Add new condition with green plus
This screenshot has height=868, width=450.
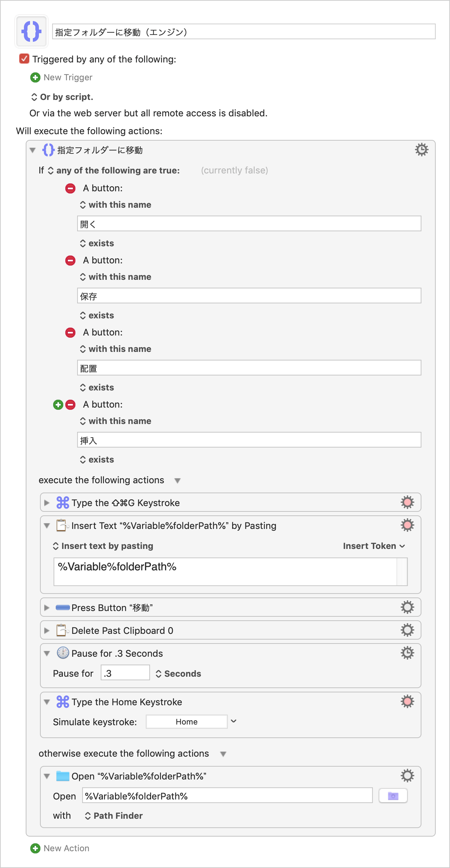point(58,404)
